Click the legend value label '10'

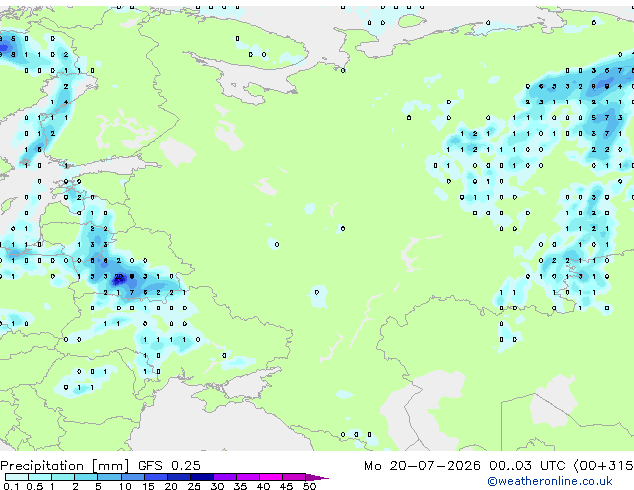click(x=125, y=486)
